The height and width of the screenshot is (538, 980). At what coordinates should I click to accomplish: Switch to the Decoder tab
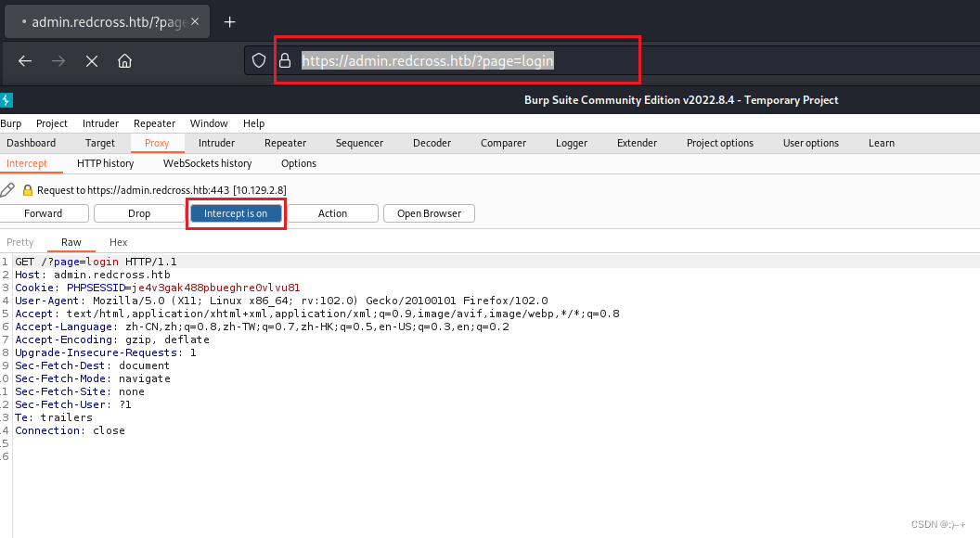point(432,143)
